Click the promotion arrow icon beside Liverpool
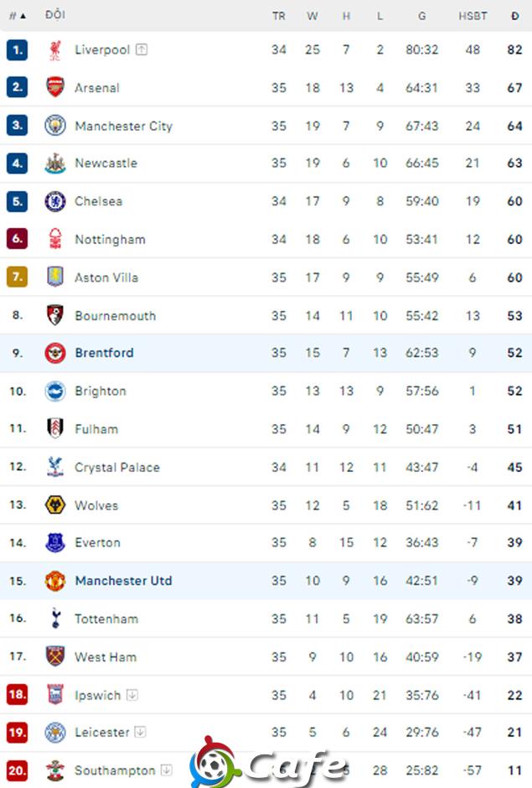532x788 pixels. coord(142,49)
